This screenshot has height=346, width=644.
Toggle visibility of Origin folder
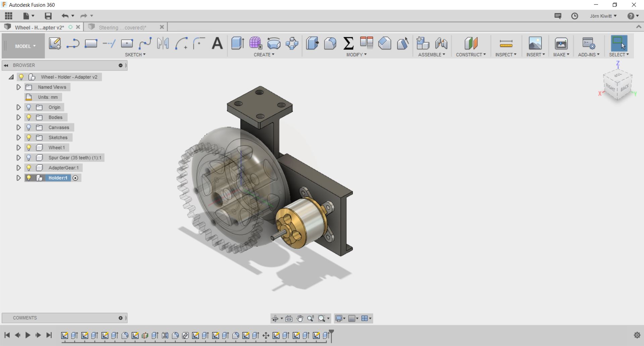click(29, 107)
